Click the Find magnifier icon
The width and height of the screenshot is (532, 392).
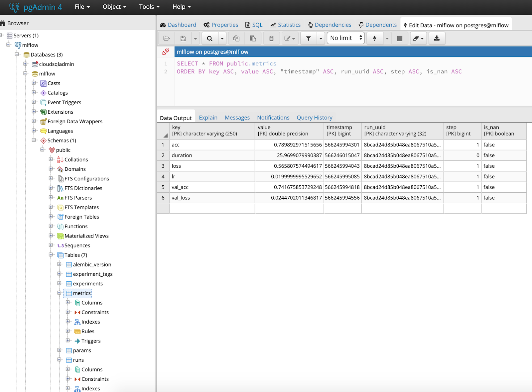pyautogui.click(x=209, y=38)
